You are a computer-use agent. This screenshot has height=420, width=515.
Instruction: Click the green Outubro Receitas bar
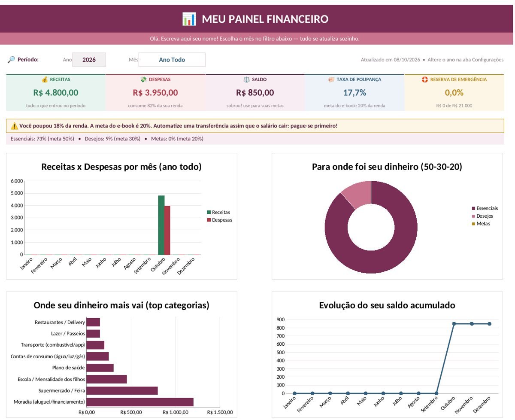[x=161, y=225]
